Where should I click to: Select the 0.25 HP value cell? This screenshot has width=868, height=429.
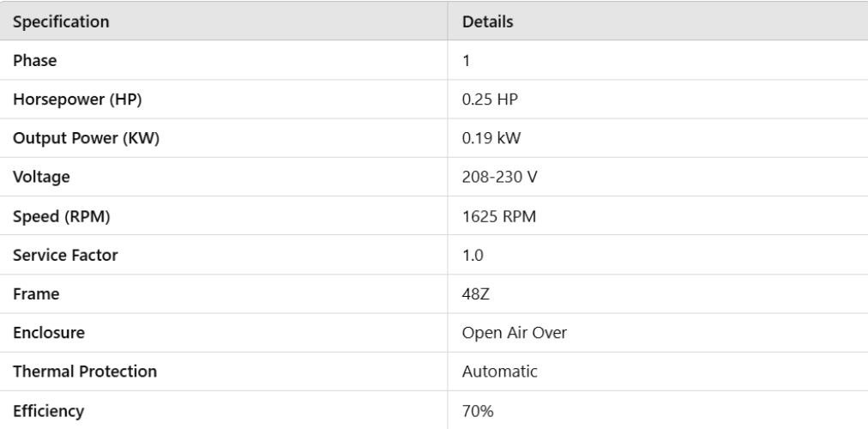click(x=486, y=100)
